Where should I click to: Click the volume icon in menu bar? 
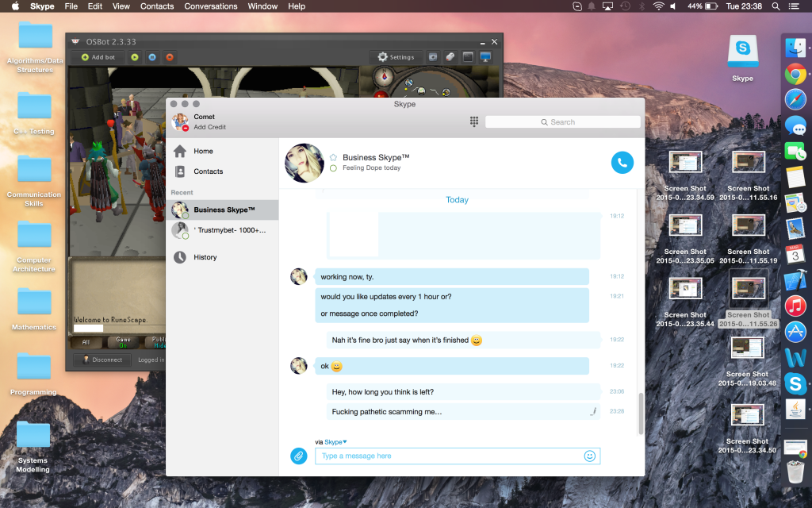click(x=673, y=6)
